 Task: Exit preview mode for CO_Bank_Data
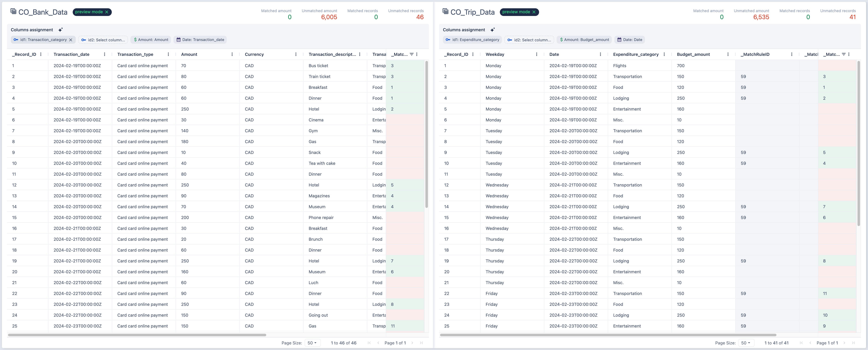107,12
